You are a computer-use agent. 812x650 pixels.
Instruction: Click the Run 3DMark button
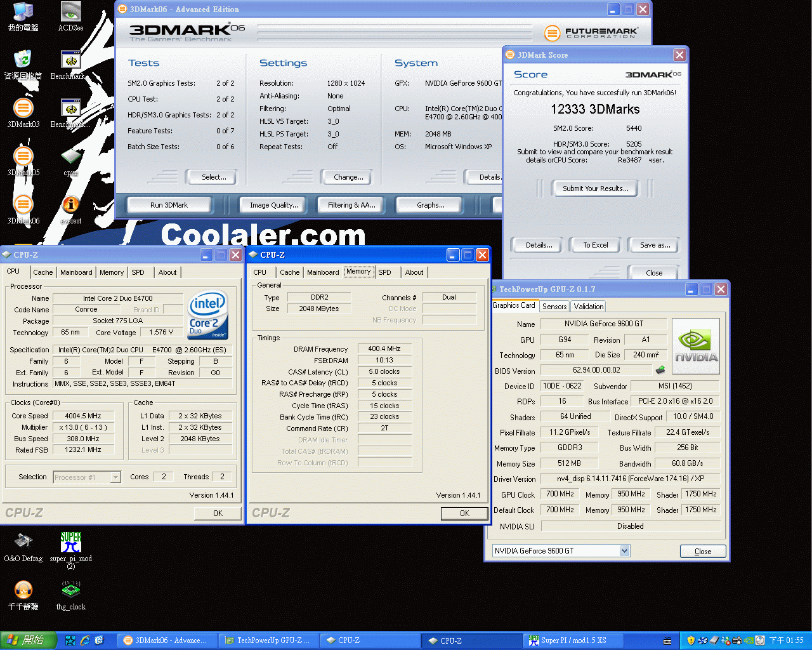tap(169, 205)
